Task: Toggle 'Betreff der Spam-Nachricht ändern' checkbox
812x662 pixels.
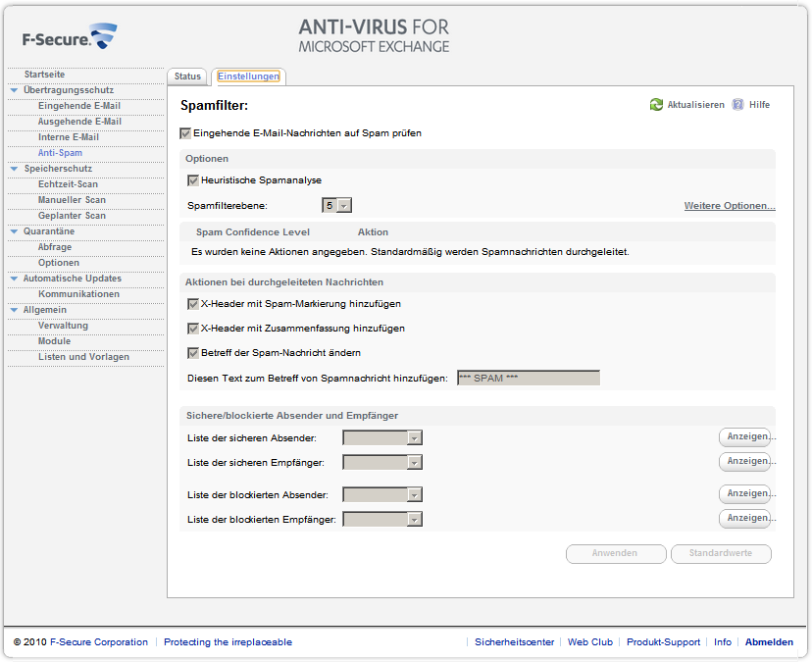Action: (x=193, y=353)
